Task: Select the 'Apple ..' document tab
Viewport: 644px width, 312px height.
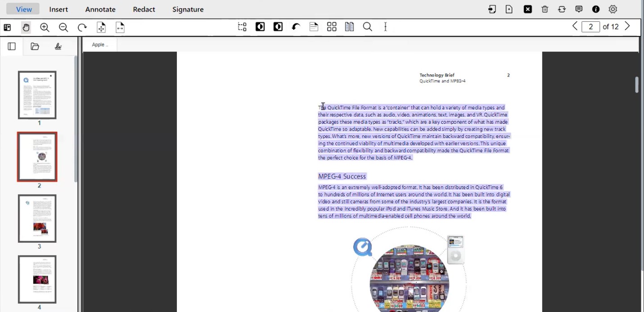Action: pyautogui.click(x=100, y=45)
